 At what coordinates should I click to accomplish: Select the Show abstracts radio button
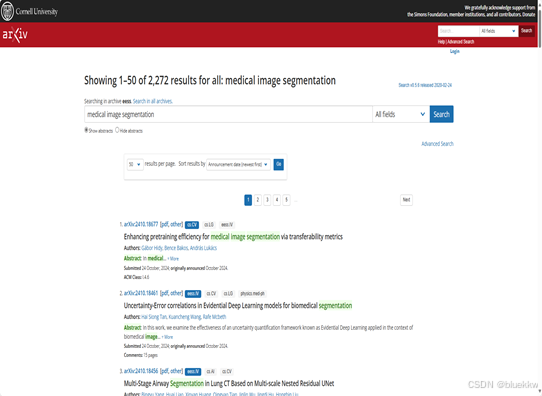pyautogui.click(x=86, y=130)
